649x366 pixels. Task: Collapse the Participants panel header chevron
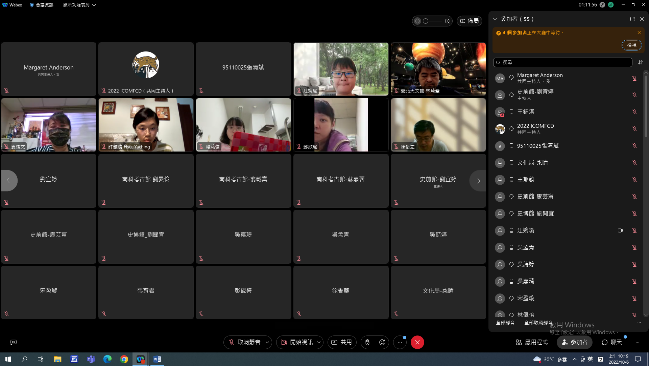click(495, 19)
